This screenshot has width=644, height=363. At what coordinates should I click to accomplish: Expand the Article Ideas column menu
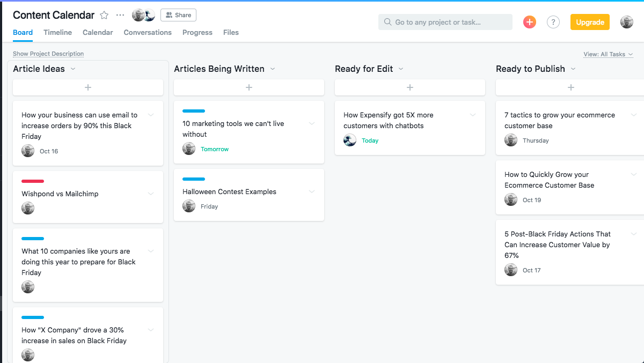[x=73, y=69]
